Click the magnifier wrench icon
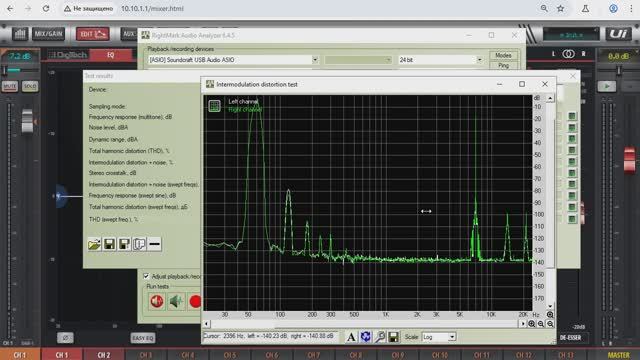This screenshot has width=640, height=360. pyautogui.click(x=380, y=337)
